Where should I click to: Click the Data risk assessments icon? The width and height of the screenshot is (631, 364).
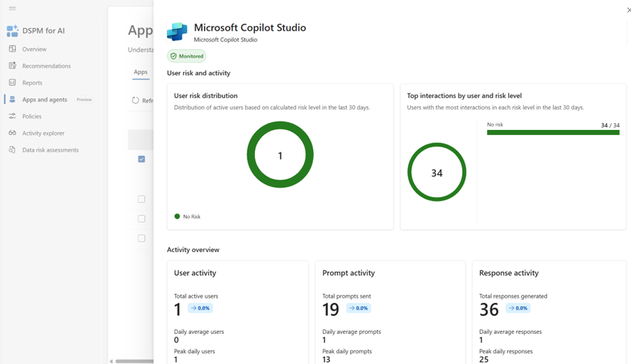coord(13,150)
